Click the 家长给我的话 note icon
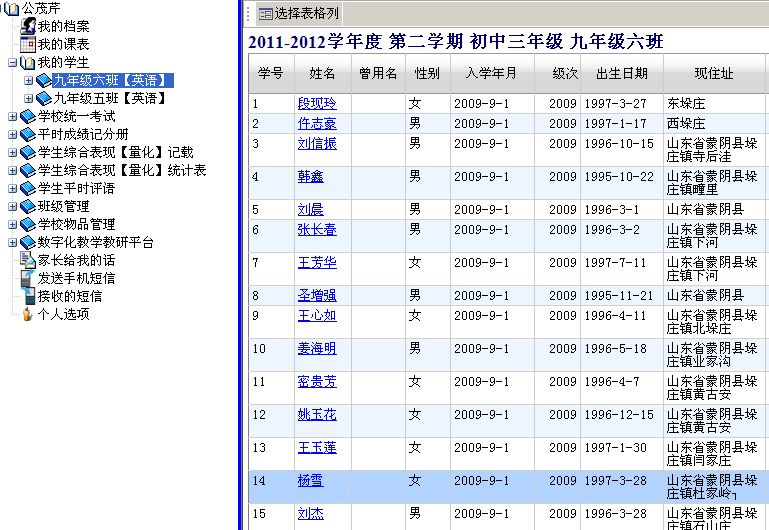Viewport: 769px width, 530px height. pos(28,260)
